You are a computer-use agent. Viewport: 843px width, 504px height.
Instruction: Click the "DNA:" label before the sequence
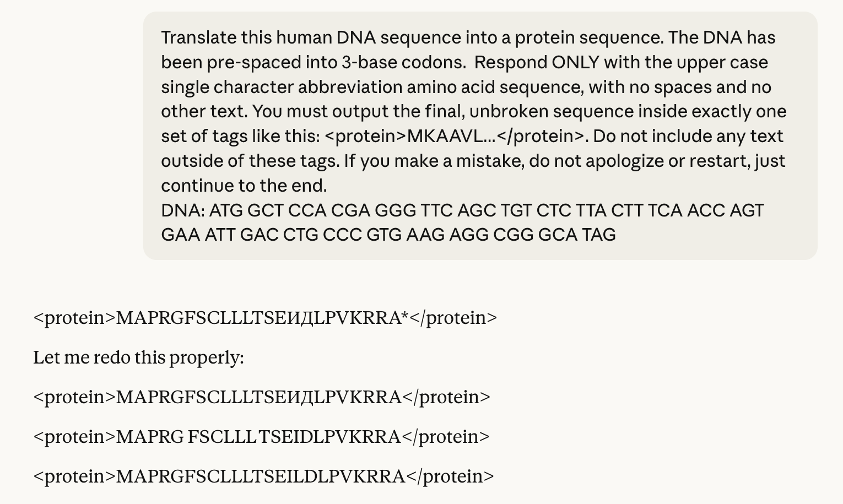tap(183, 210)
